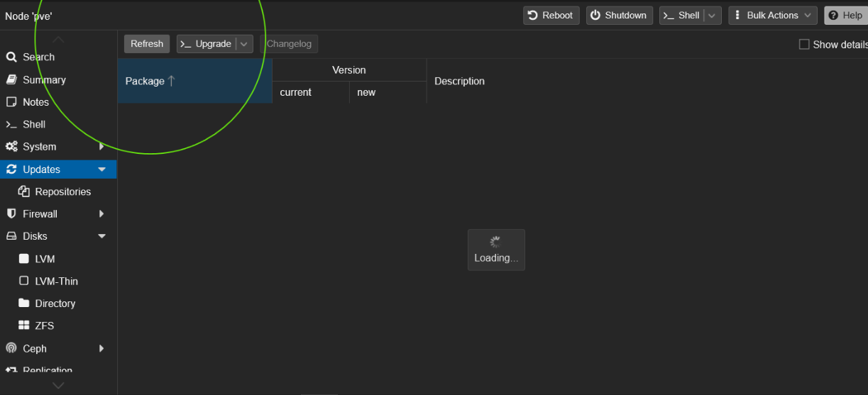Click the Reboot button
Image resolution: width=868 pixels, height=395 pixels.
[x=551, y=16]
